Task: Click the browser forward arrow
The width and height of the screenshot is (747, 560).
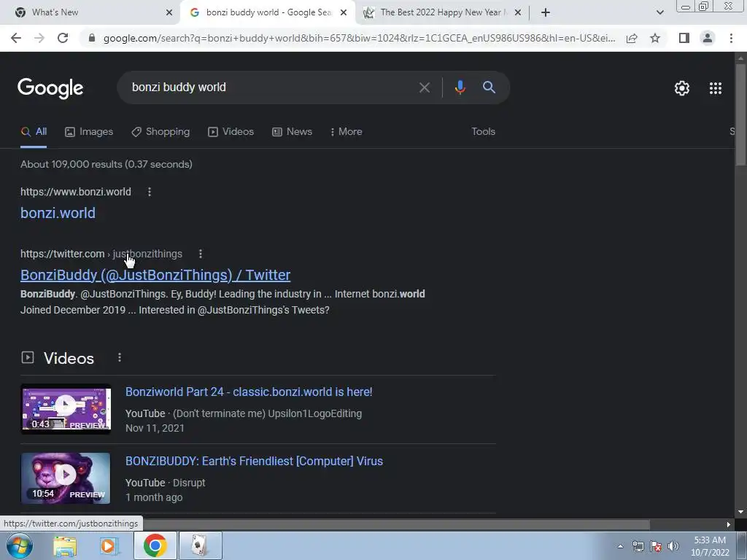Action: click(x=39, y=38)
